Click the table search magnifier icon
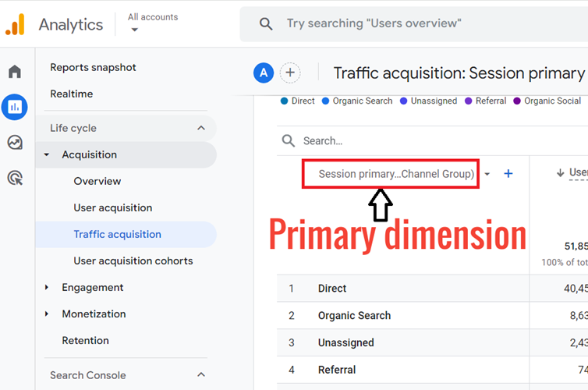 coord(289,141)
